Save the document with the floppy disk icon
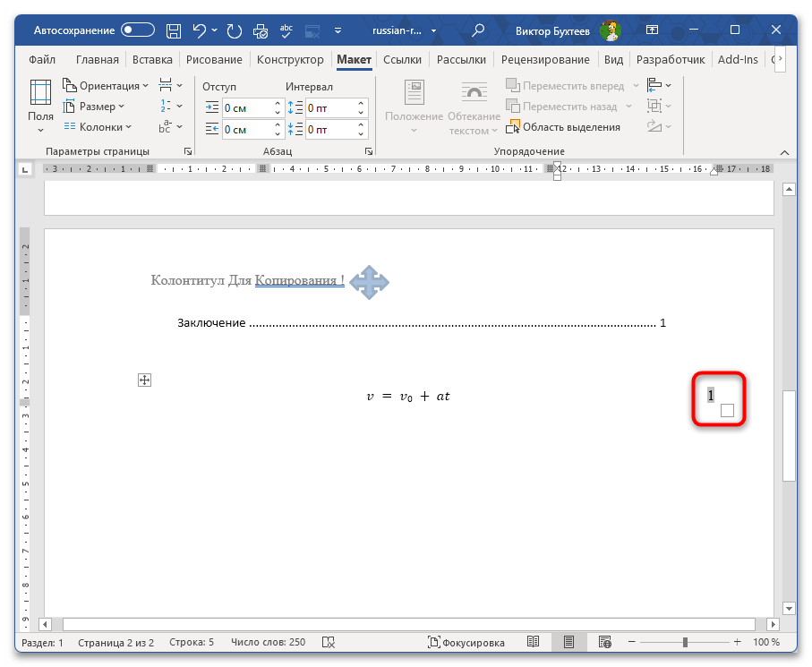Screen dimensions: 812x667 click(x=174, y=30)
